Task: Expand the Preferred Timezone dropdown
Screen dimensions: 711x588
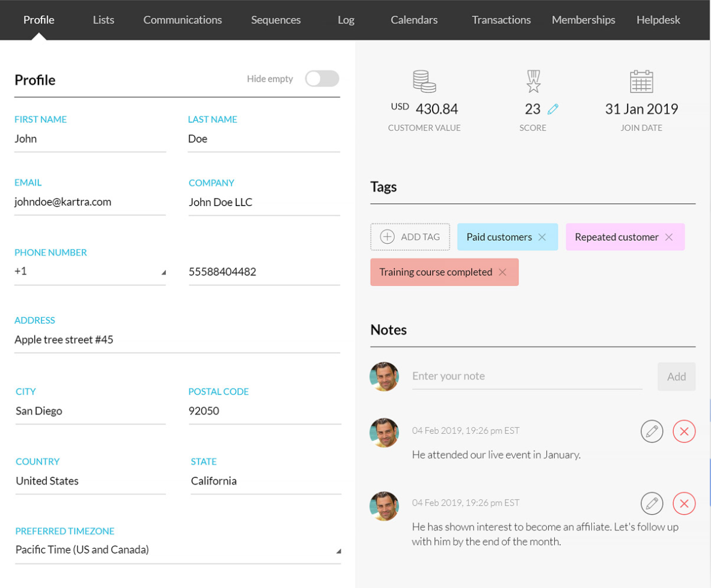Action: [178, 550]
